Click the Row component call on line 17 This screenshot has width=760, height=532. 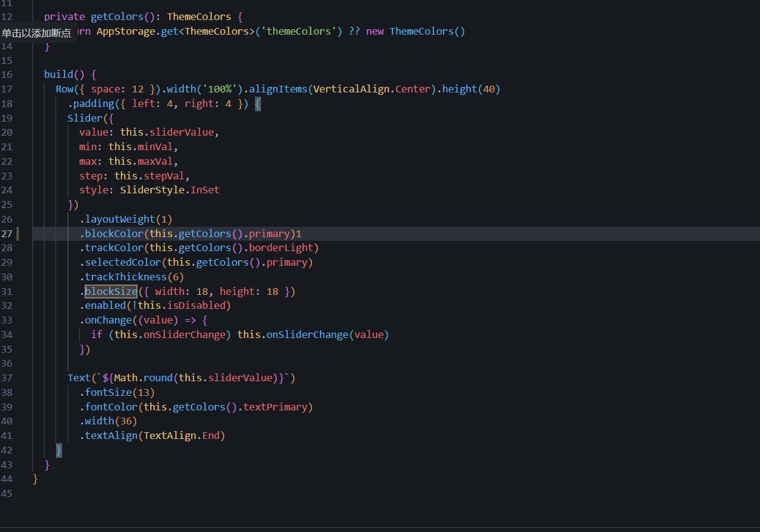point(64,89)
